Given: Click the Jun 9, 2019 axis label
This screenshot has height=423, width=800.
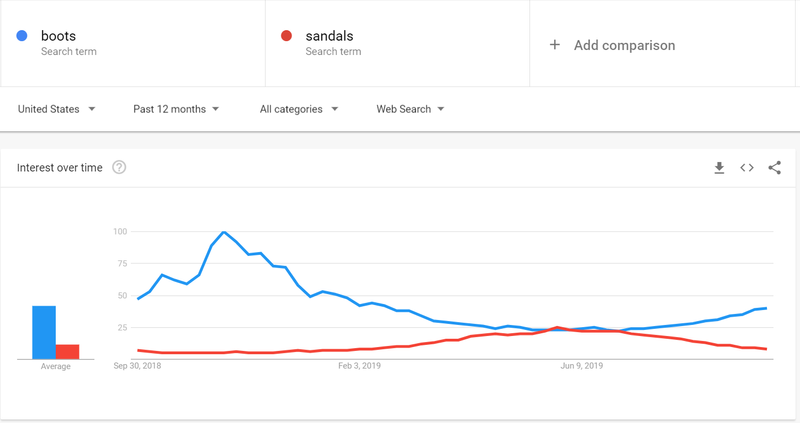Looking at the screenshot, I should coord(581,367).
